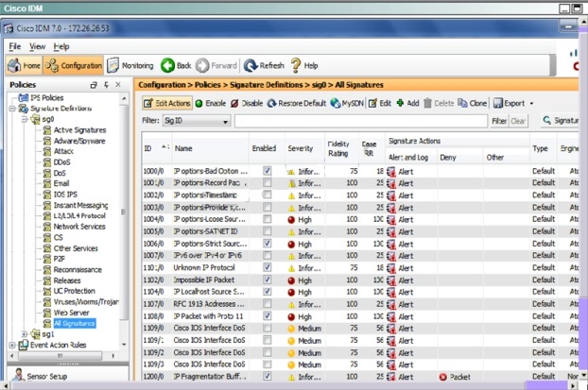
Task: Sort by the Severity column header
Action: (304, 148)
